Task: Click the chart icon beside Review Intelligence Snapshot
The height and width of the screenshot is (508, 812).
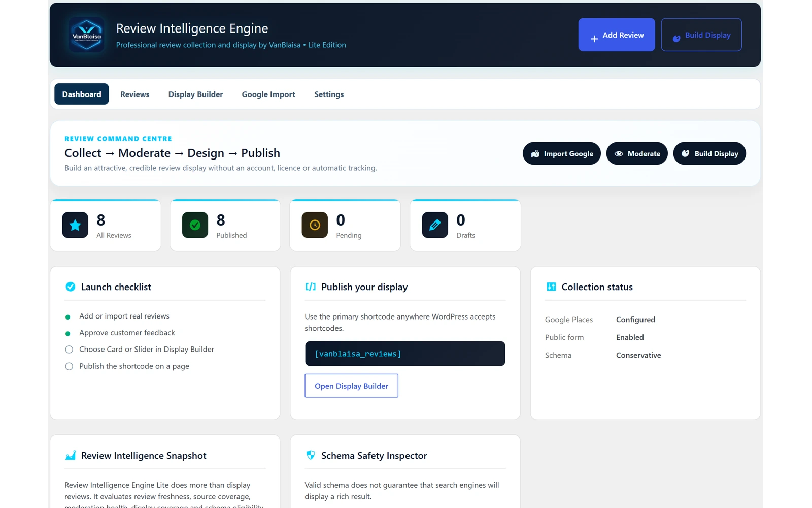Action: 71,455
